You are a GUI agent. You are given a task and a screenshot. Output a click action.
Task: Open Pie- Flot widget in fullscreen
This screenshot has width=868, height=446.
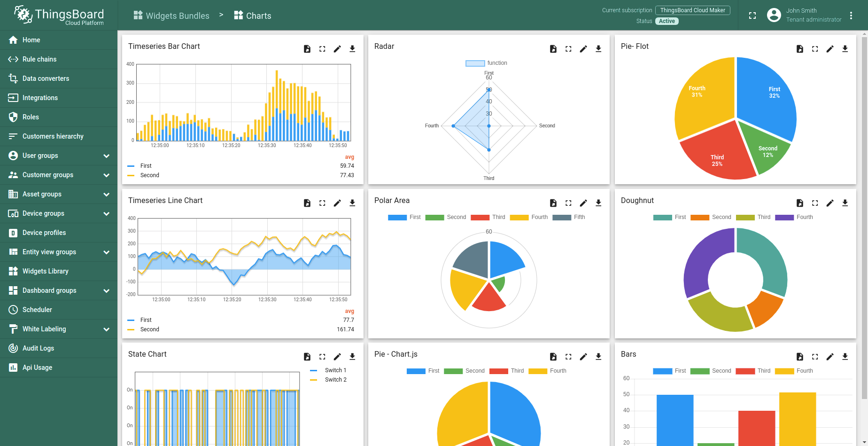coord(815,49)
